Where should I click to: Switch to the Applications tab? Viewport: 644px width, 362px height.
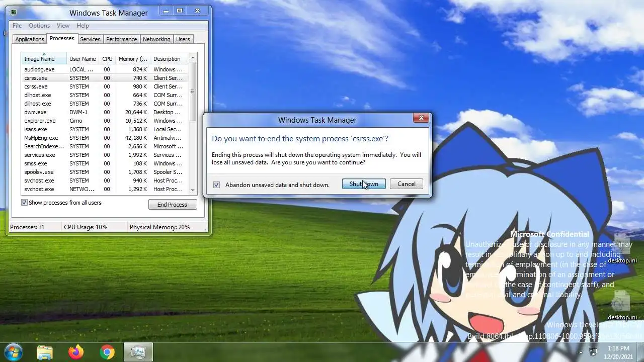tap(30, 39)
